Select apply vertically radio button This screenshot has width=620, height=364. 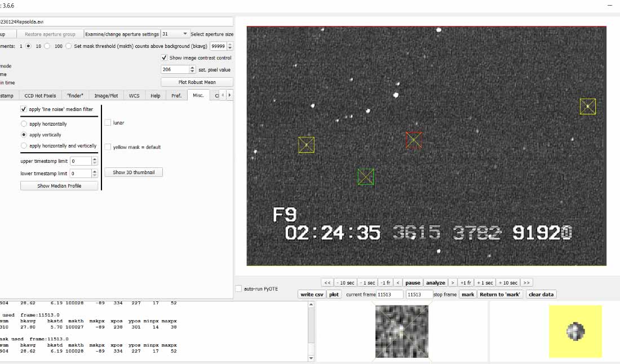24,135
